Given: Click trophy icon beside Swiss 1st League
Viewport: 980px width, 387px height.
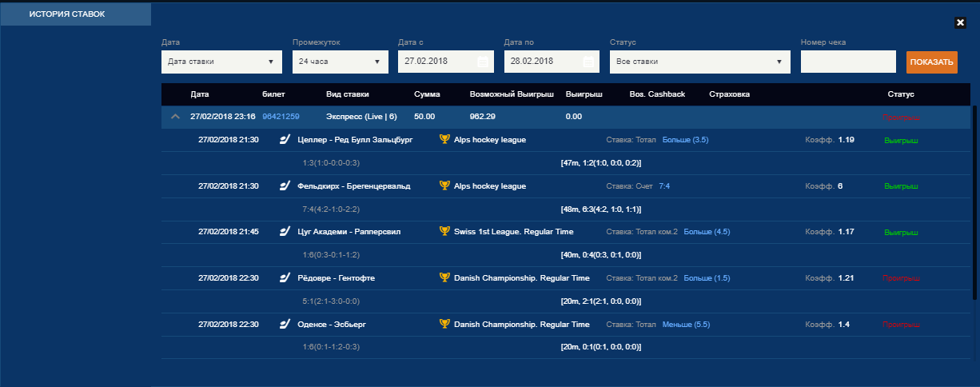Looking at the screenshot, I should [444, 232].
